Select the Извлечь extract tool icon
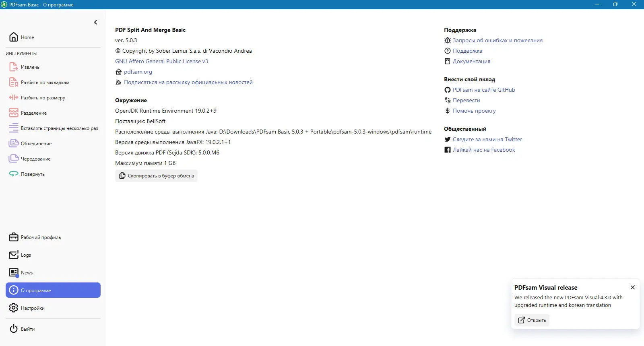 (x=14, y=67)
